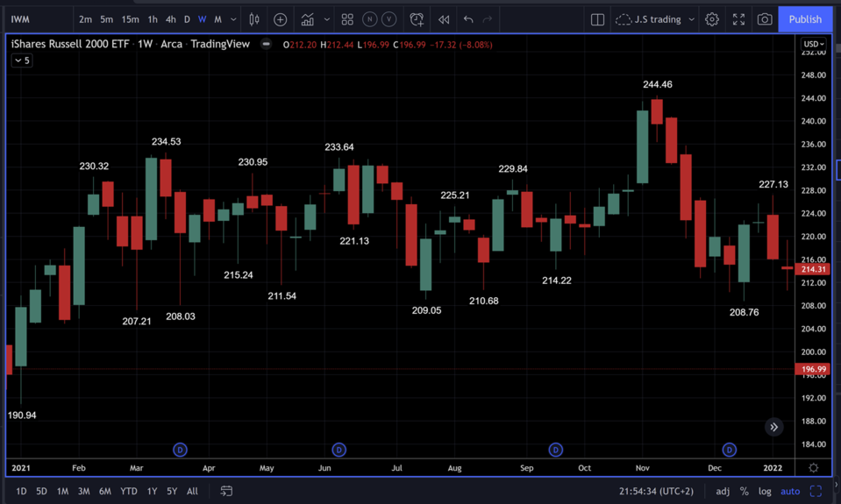This screenshot has height=504, width=841.
Task: Undo the last action
Action: pyautogui.click(x=468, y=20)
